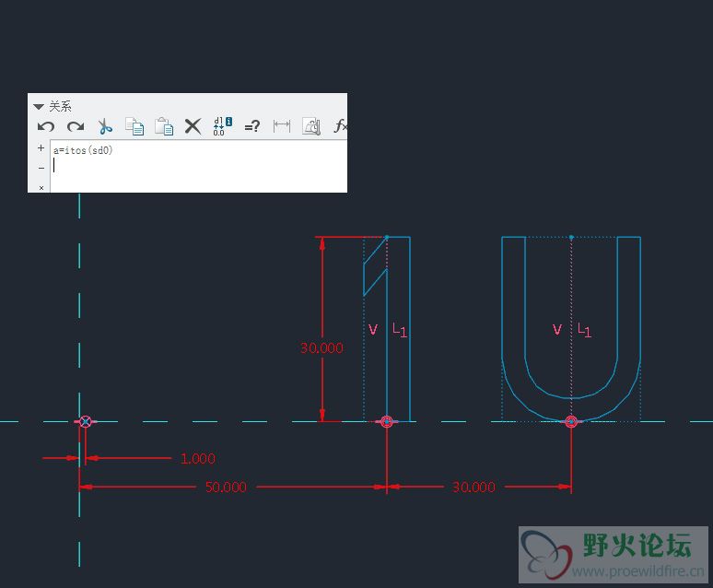The image size is (713, 588).
Task: Undo the last relation edit
Action: (46, 126)
